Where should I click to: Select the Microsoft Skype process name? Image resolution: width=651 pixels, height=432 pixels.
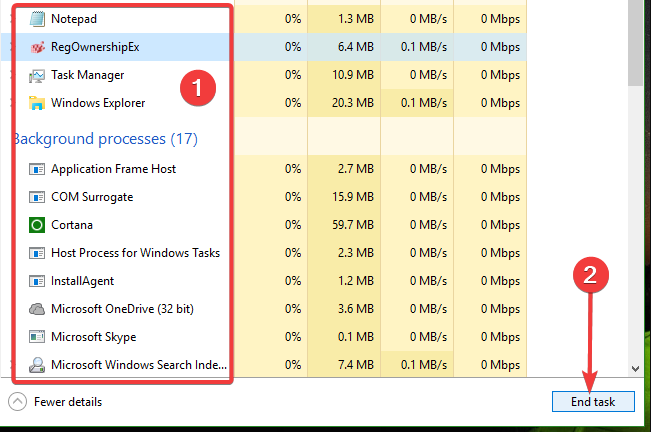[93, 337]
